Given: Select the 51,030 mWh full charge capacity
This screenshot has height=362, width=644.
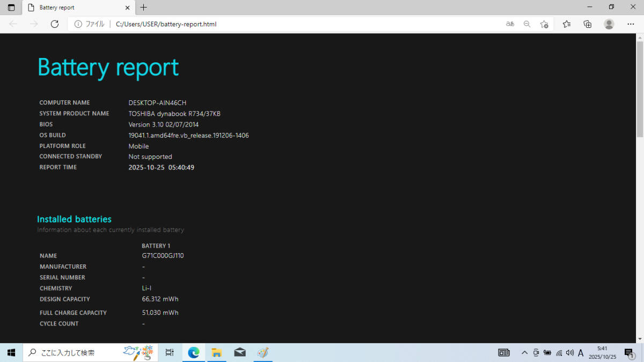Looking at the screenshot, I should click(160, 312).
